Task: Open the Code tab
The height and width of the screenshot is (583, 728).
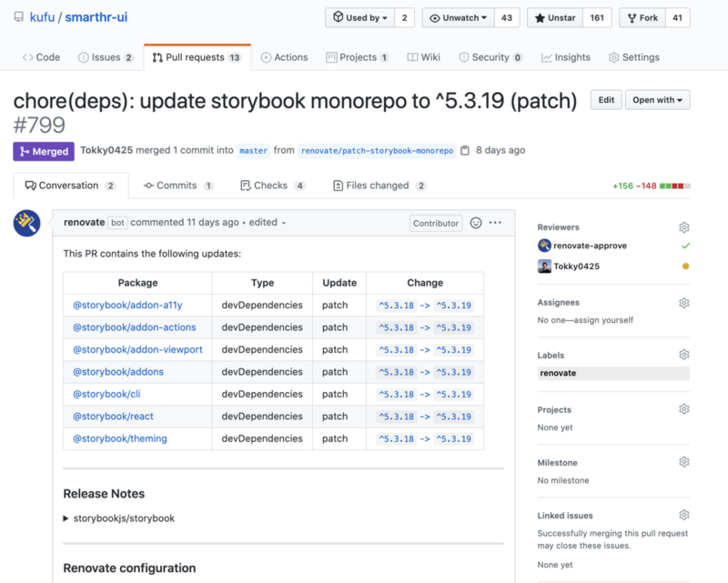Action: point(41,57)
